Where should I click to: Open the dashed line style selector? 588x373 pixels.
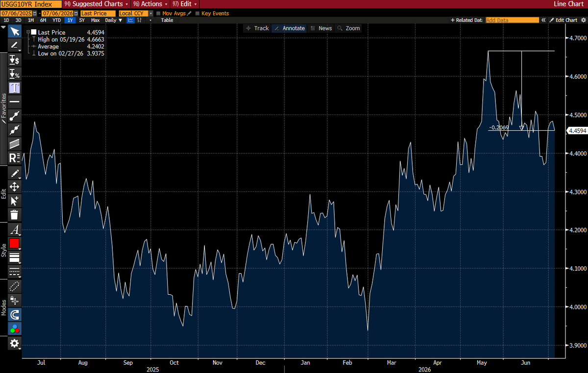pos(15,272)
